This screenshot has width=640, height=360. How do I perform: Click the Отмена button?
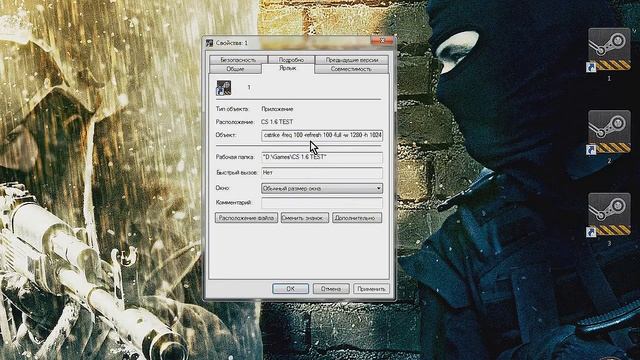(x=331, y=289)
